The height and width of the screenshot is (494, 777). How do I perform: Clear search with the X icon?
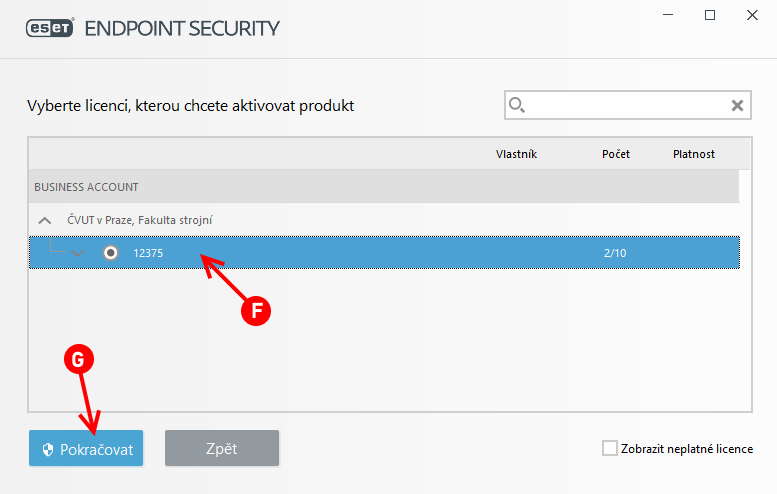point(737,105)
